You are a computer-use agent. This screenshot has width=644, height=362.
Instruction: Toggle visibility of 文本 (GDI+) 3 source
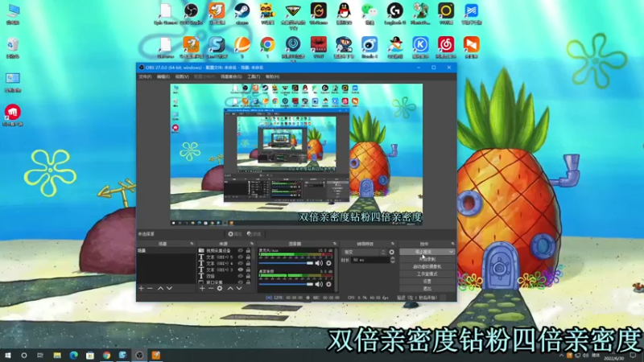click(x=241, y=269)
